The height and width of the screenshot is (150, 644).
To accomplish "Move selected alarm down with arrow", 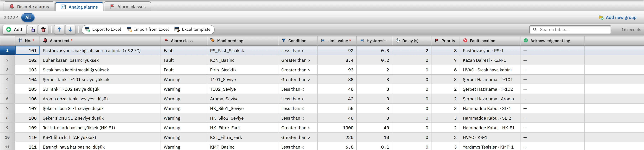I will point(70,30).
